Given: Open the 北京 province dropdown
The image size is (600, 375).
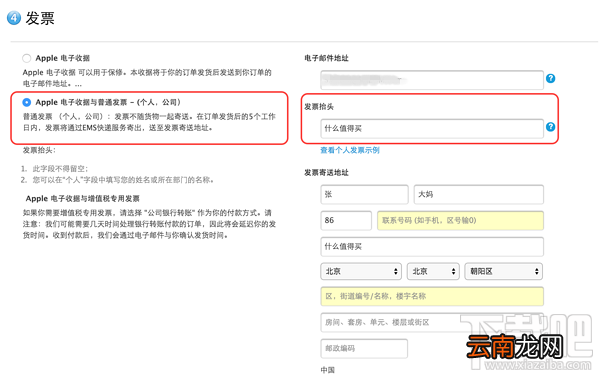Looking at the screenshot, I should (361, 271).
